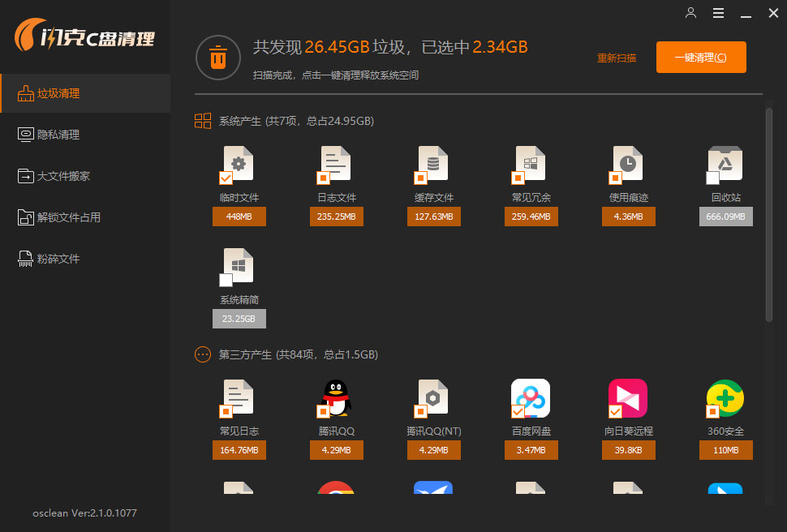The image size is (787, 532).
Task: Click the 666.09MB size button
Action: 726,217
